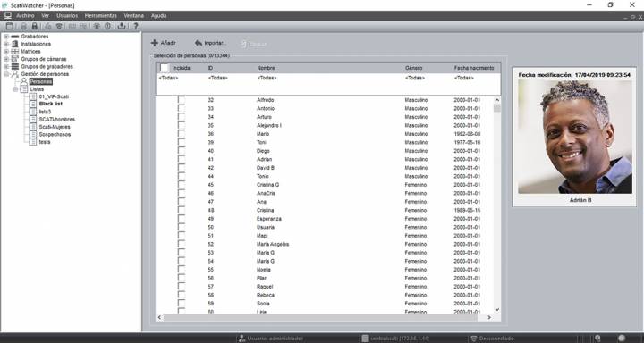Open the Herramientas menu
This screenshot has height=343, width=644.
[100, 15]
